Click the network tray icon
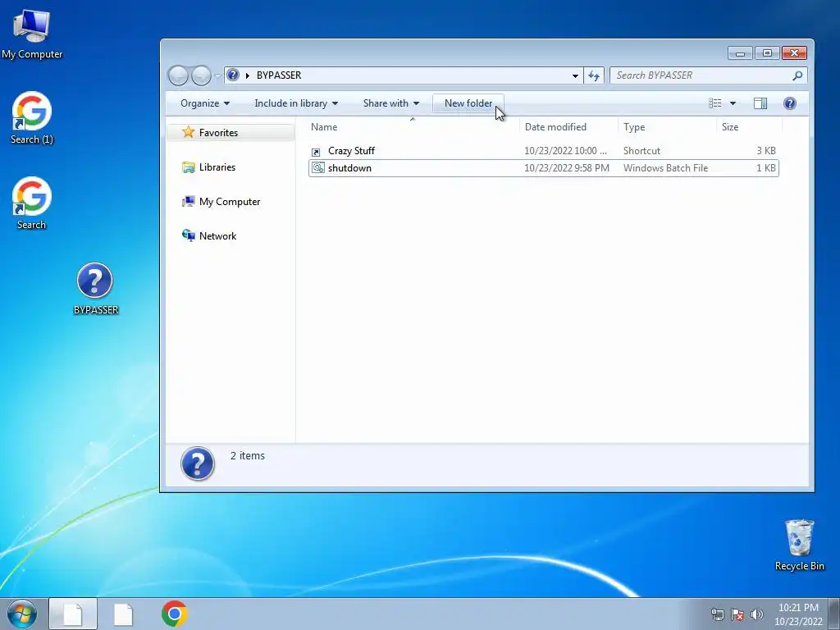The width and height of the screenshot is (840, 630). [x=717, y=614]
